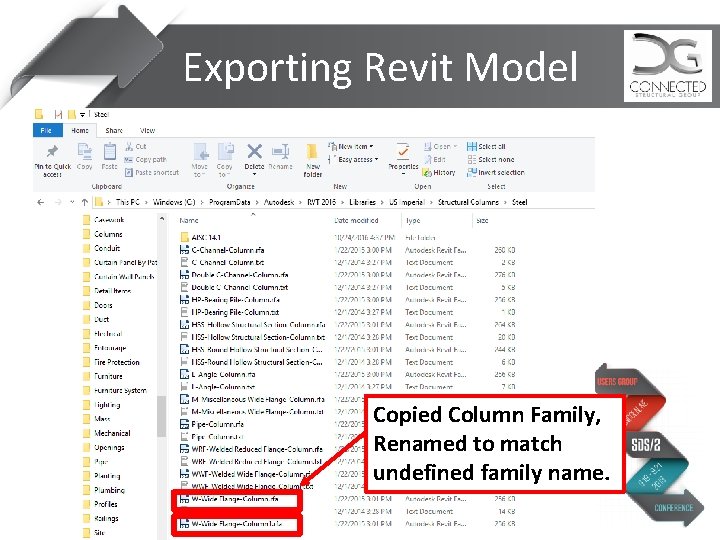The width and height of the screenshot is (720, 540).
Task: Click Libraries in address path
Action: tap(362, 202)
